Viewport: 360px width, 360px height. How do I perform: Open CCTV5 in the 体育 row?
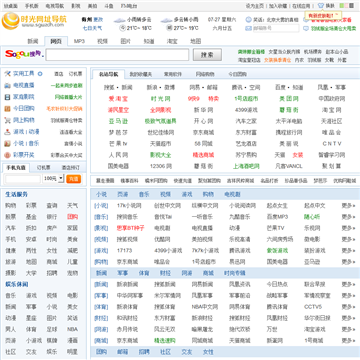point(313,307)
